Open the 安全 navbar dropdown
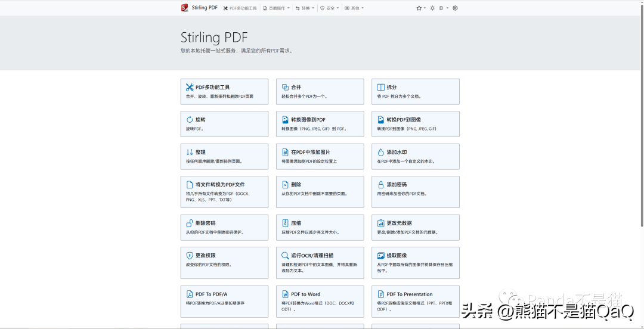 pos(329,8)
